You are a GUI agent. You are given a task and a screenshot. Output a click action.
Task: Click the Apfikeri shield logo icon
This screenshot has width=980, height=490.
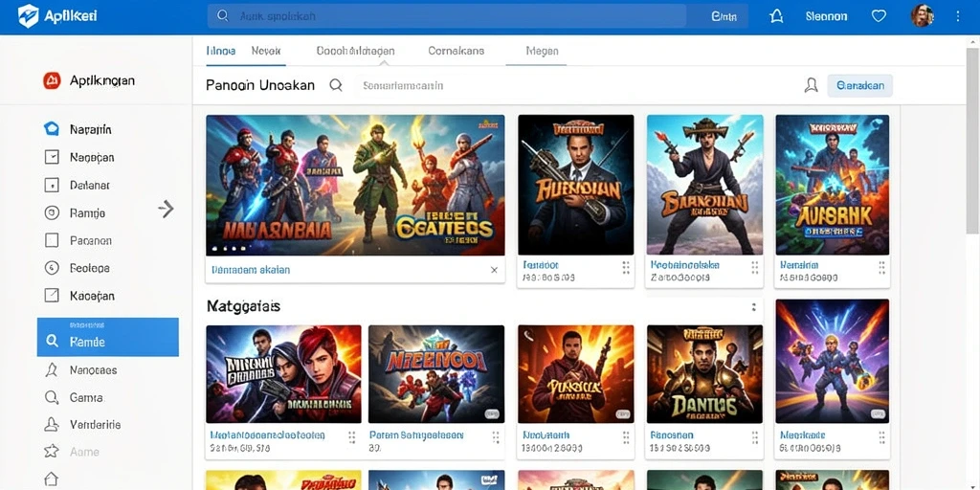28,16
